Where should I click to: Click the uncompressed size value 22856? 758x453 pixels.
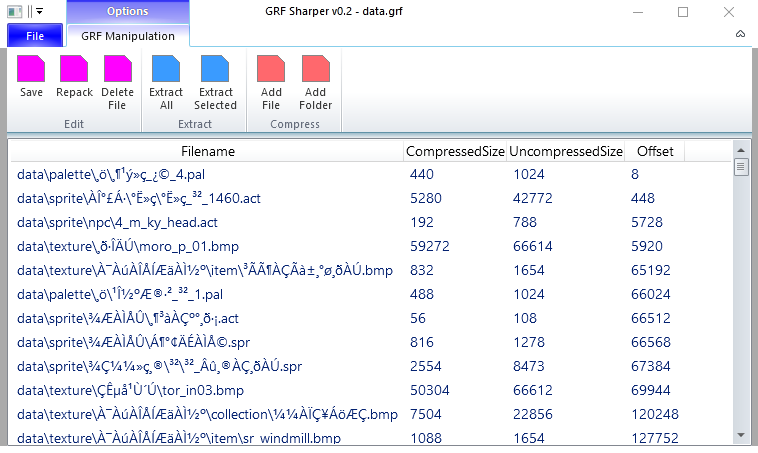coord(532,414)
